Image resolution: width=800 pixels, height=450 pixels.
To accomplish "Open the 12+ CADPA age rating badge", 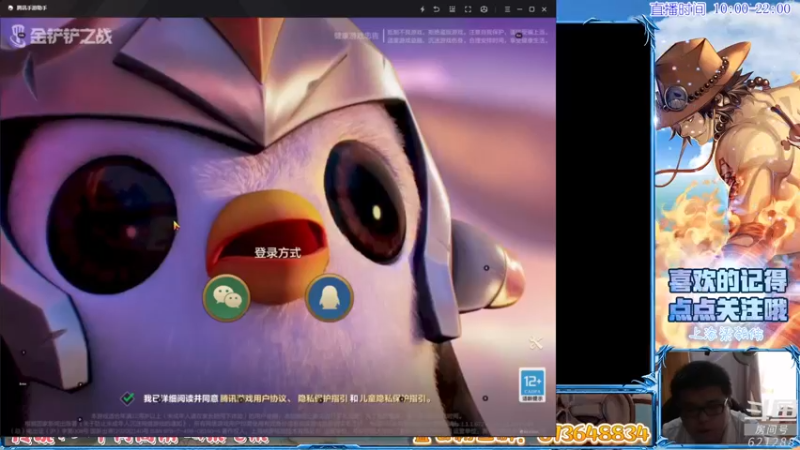I will 532,385.
